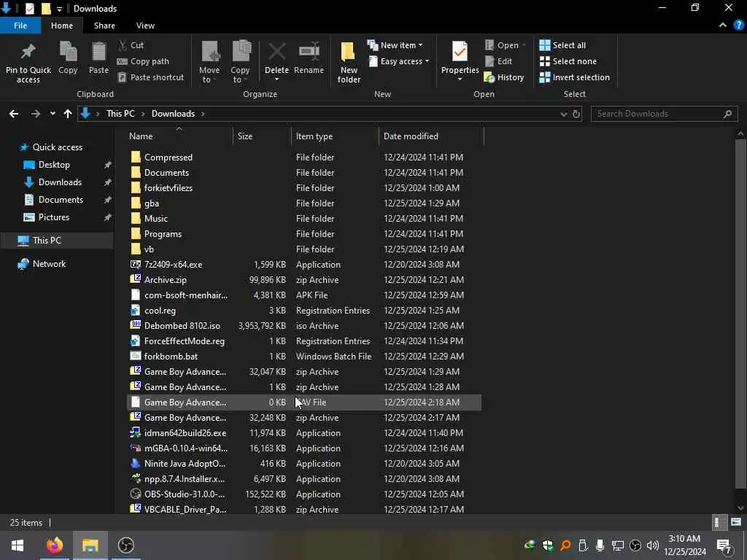Click the Search Downloads field
Image resolution: width=747 pixels, height=560 pixels.
click(x=664, y=114)
